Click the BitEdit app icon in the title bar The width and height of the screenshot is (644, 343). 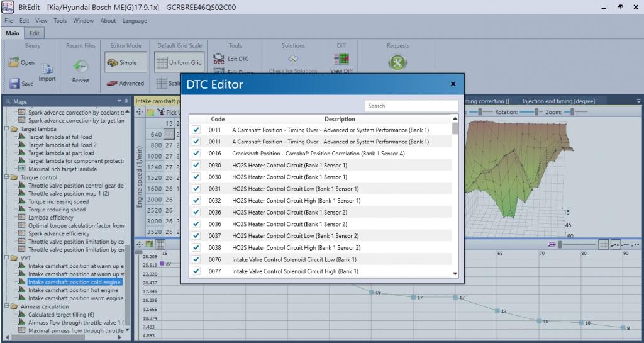[x=8, y=7]
